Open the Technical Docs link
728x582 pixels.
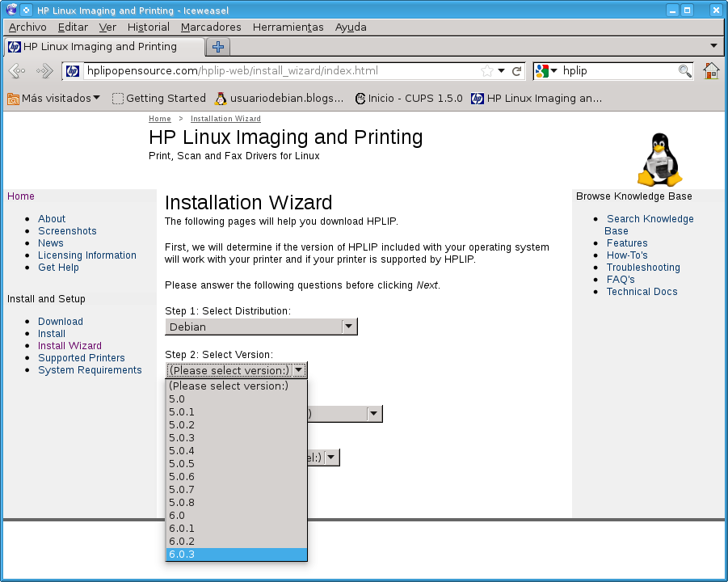coord(642,292)
